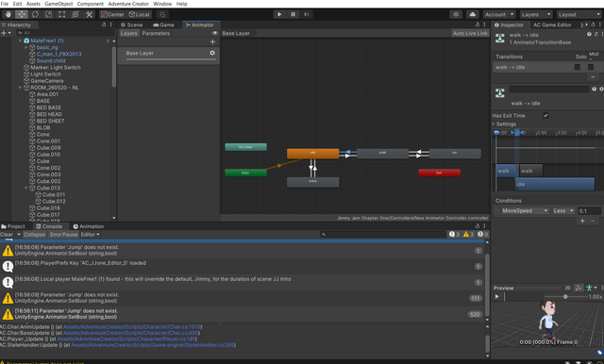Open transition settings gear in Inspector
Screen dimensions: 604x364
pos(601,89)
